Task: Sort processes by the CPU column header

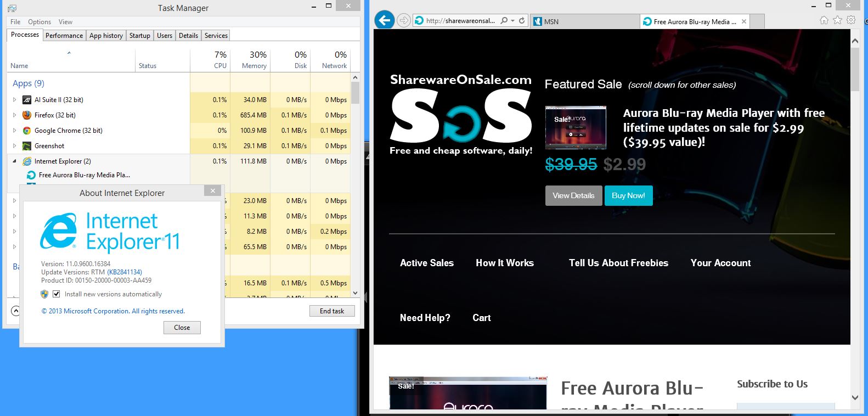Action: (x=210, y=60)
